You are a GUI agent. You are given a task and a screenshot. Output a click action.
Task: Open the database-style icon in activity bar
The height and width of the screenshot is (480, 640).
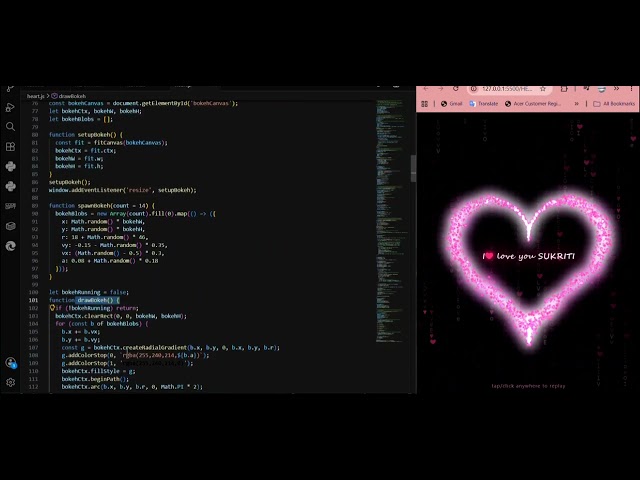10,226
